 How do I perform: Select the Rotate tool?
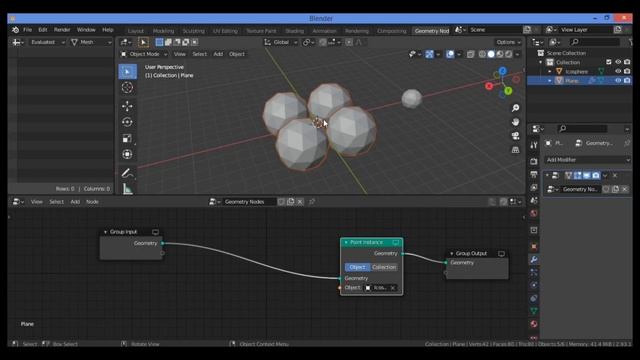(127, 122)
